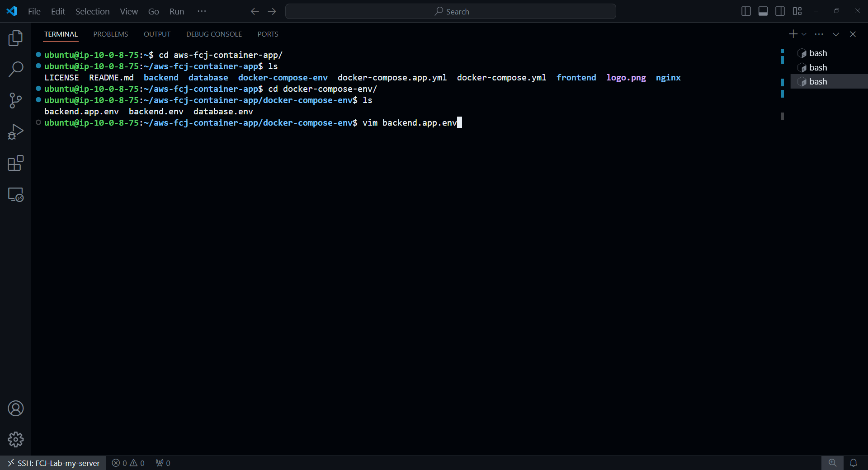
Task: Switch to the PORTS tab
Action: pos(268,34)
